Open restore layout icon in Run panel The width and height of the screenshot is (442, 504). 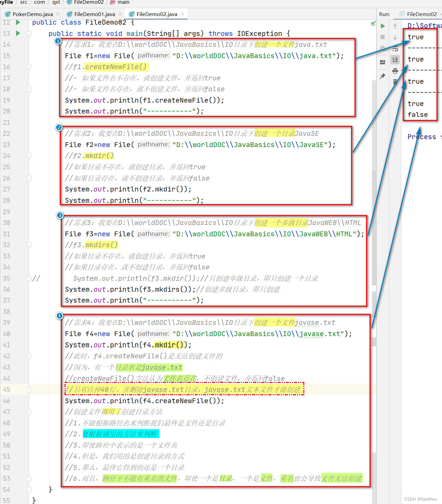(x=383, y=62)
